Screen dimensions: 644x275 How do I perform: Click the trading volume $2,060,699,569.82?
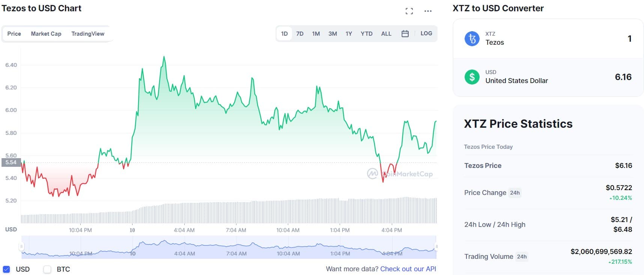coord(601,251)
